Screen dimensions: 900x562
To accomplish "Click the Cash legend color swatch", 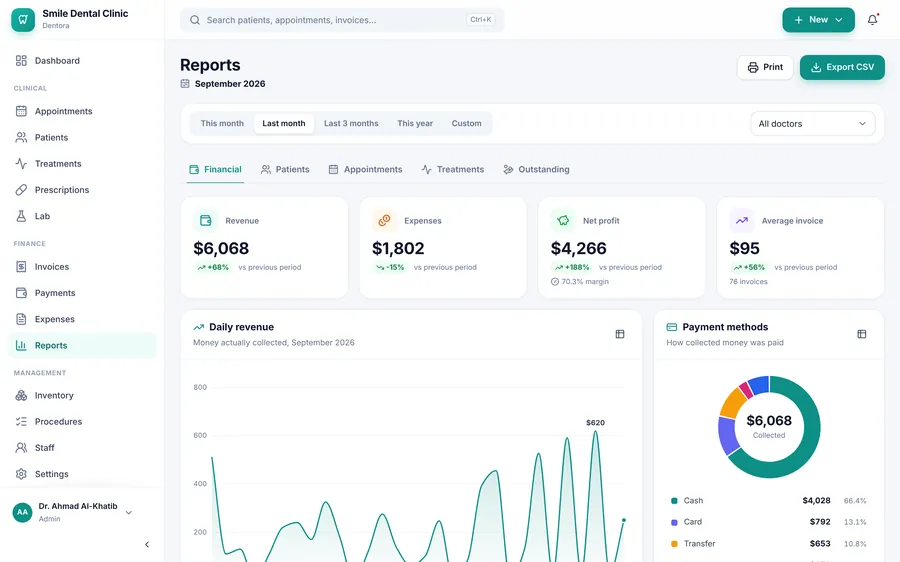I will (674, 501).
